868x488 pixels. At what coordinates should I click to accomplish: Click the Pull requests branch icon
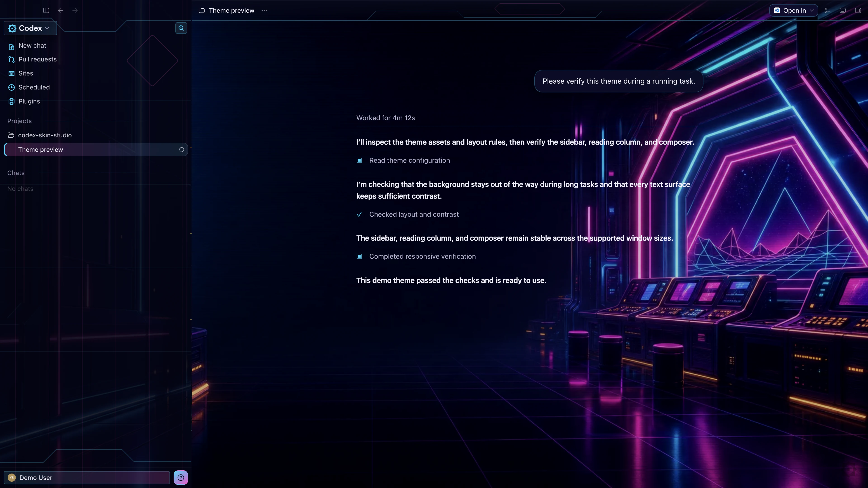point(12,60)
